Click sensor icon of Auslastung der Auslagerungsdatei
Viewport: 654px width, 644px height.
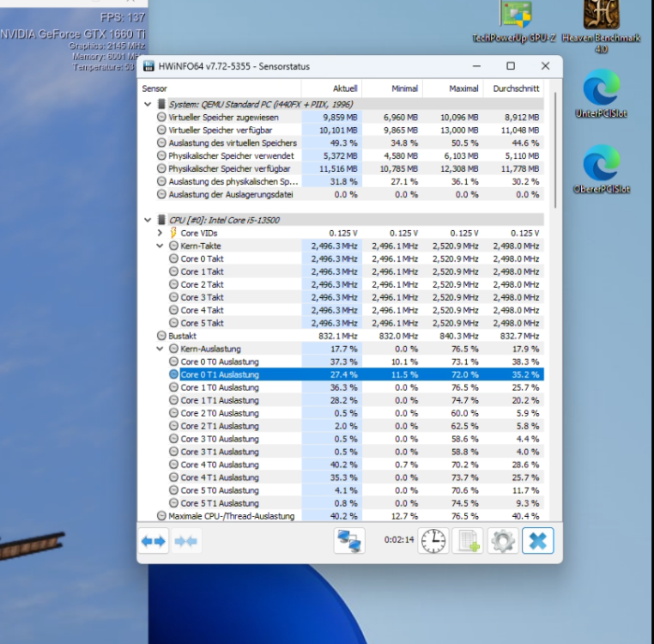[161, 194]
